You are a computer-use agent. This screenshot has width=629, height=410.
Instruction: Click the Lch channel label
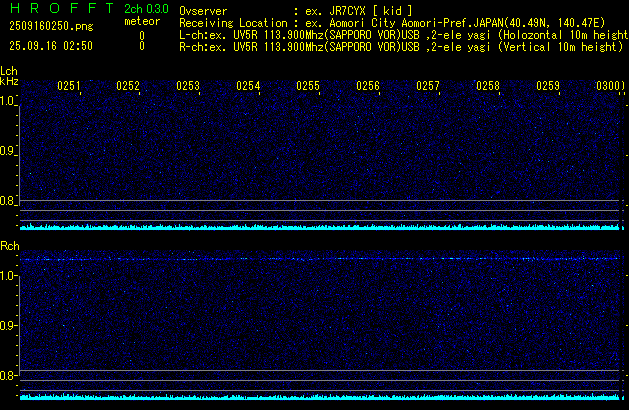coord(9,71)
